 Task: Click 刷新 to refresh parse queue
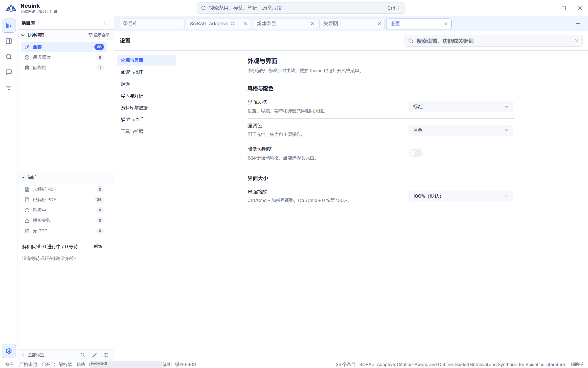tap(98, 247)
